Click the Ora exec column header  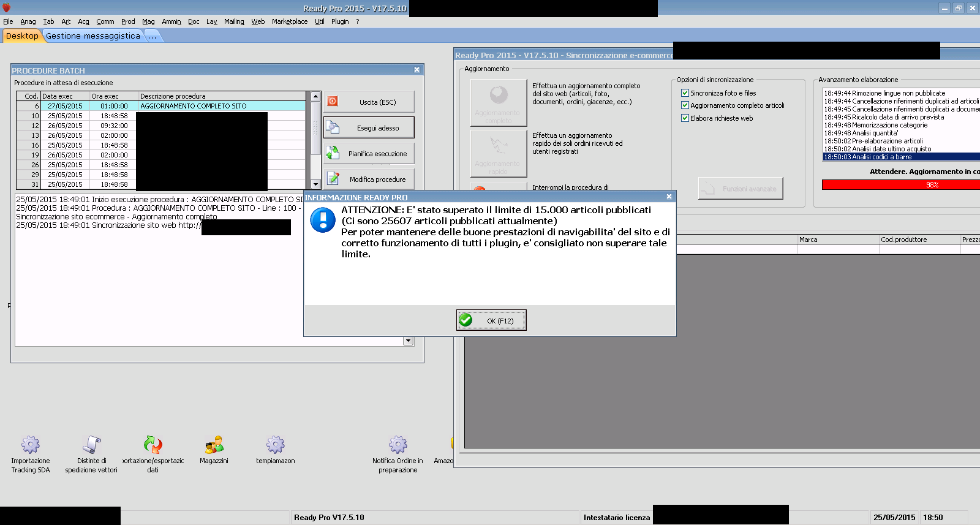114,96
